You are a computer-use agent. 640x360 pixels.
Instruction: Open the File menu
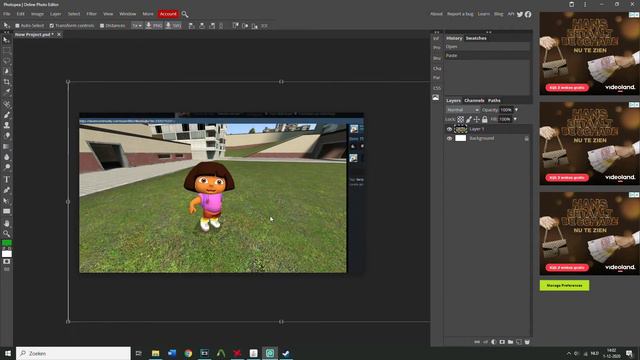coord(7,14)
